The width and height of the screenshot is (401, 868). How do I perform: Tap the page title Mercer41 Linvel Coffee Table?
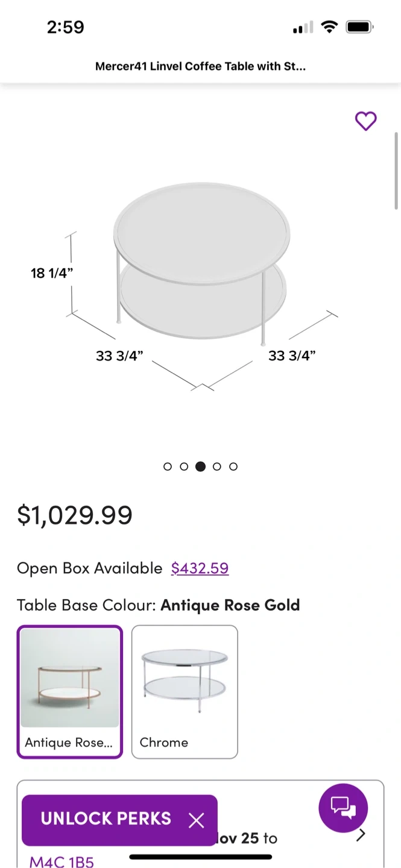click(x=200, y=66)
